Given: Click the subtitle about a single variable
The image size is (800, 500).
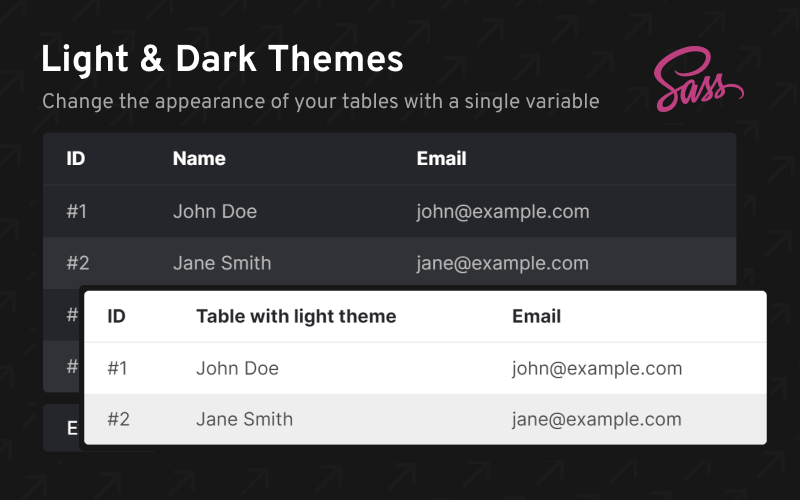Looking at the screenshot, I should click(320, 101).
